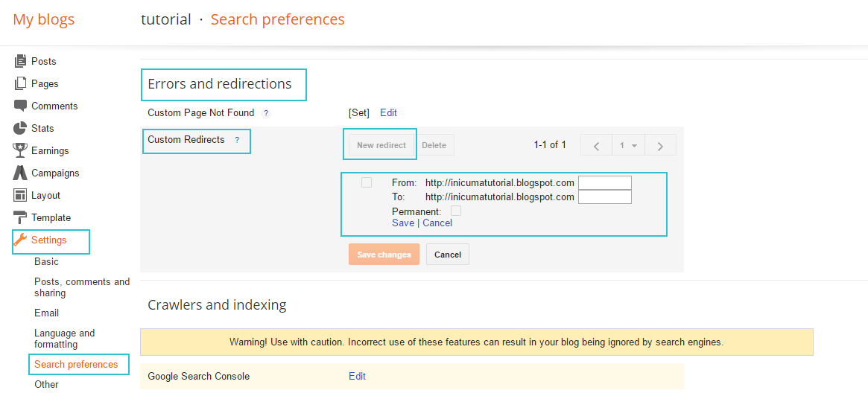Screen dimensions: 868x396
Task: Open Basic settings submenu item
Action: (x=46, y=262)
